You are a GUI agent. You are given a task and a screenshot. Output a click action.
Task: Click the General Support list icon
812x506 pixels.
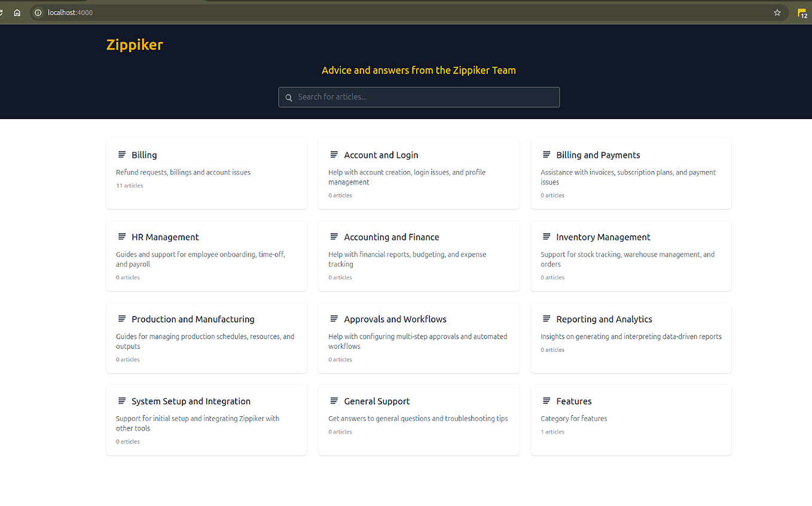coord(334,401)
